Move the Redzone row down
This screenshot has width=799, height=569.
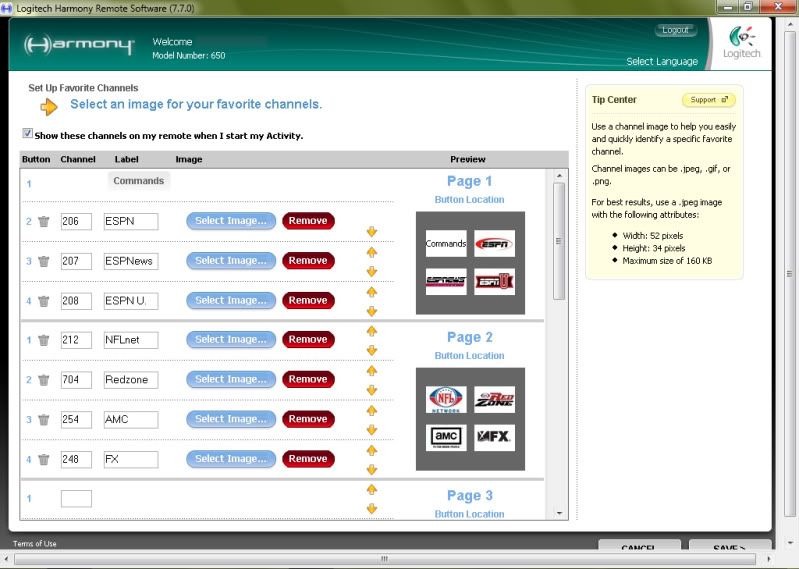point(372,390)
